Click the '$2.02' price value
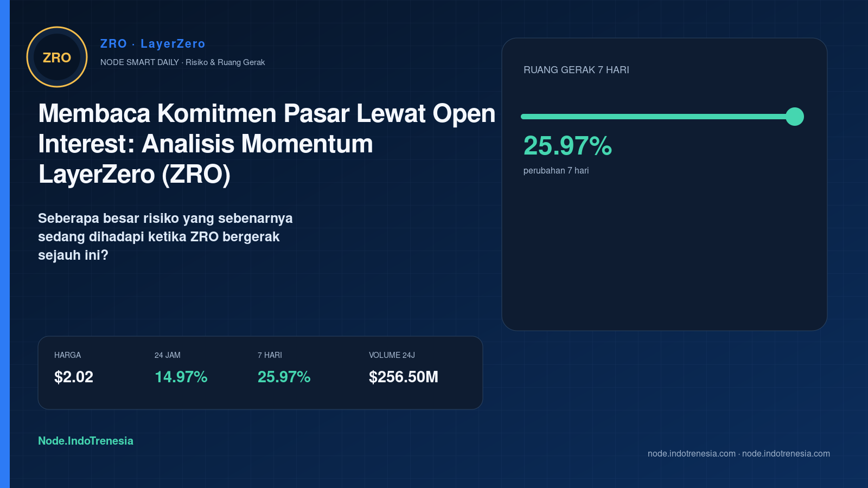The width and height of the screenshot is (868, 488). click(x=74, y=377)
